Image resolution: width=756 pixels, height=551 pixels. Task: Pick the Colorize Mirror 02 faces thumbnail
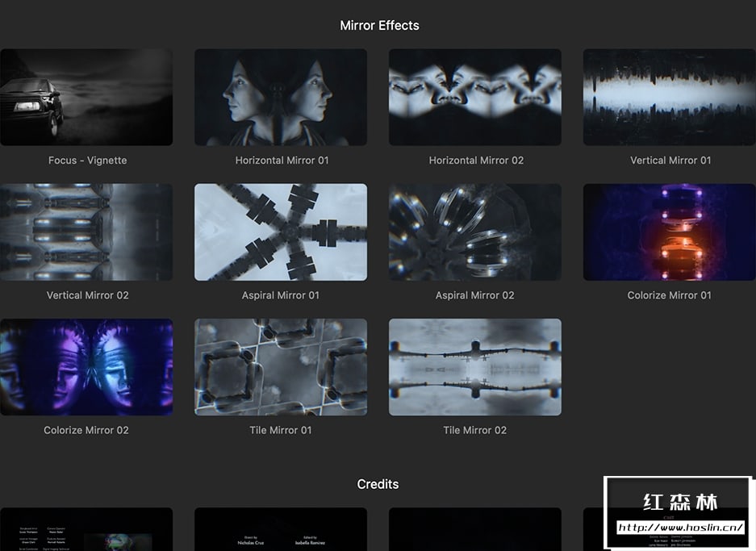[x=86, y=367]
